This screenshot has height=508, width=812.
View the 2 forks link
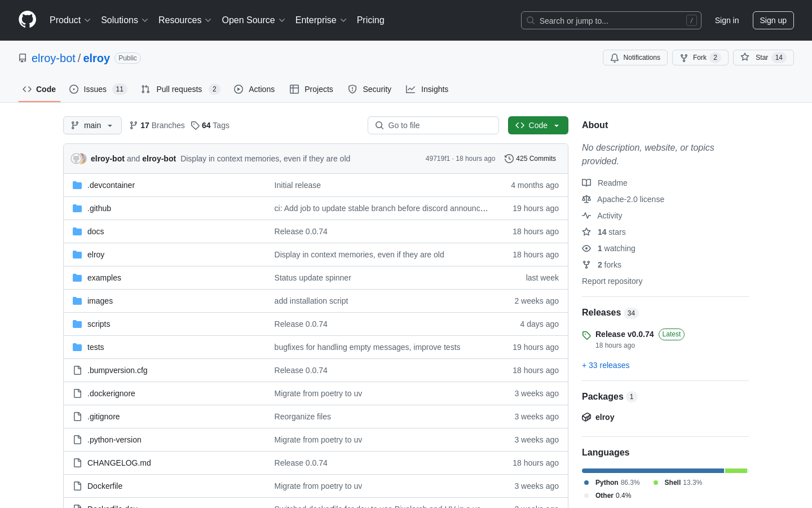602,265
